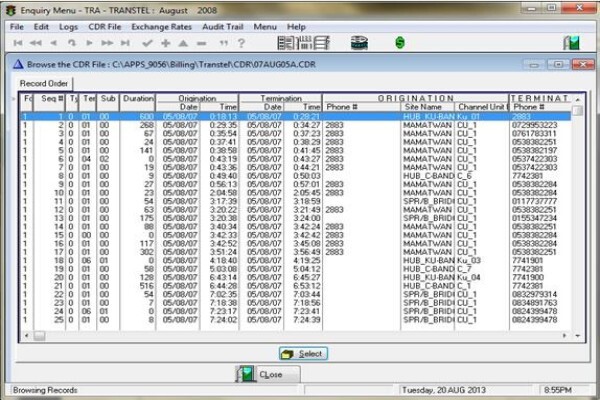
Task: Click the green dollar sign icon
Action: (x=400, y=42)
